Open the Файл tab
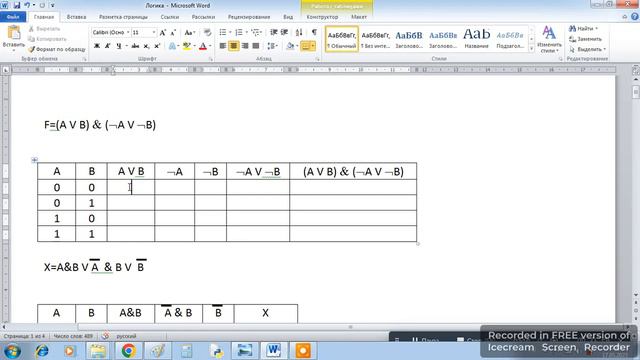Screen dimensions: 640x360 point(13,17)
